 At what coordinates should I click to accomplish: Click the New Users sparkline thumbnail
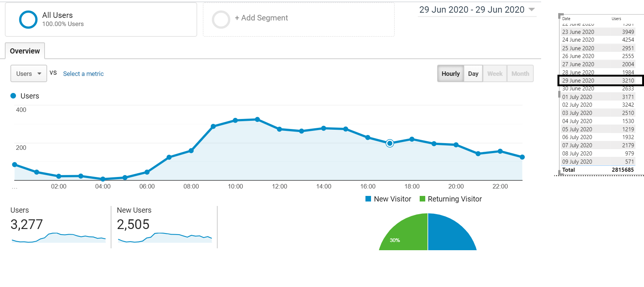click(165, 237)
